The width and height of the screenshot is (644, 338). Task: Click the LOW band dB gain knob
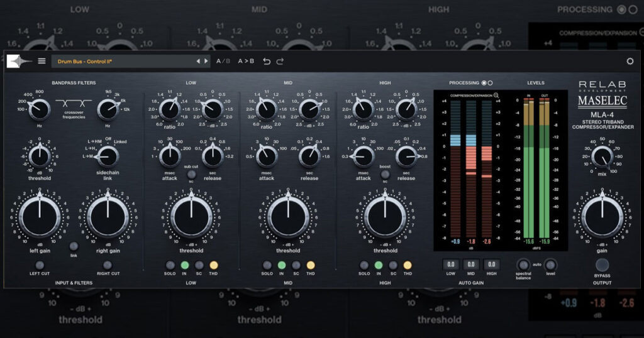(x=213, y=109)
